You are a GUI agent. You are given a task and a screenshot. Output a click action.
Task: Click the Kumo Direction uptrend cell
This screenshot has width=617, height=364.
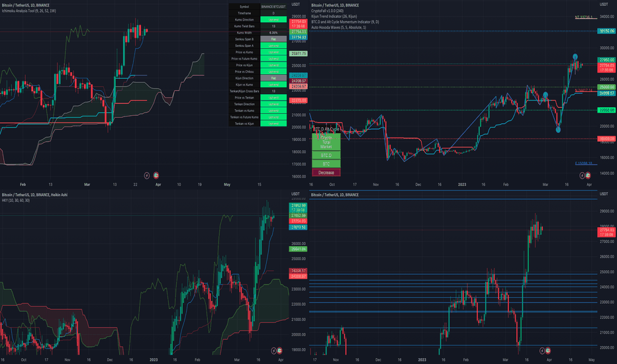tap(273, 20)
